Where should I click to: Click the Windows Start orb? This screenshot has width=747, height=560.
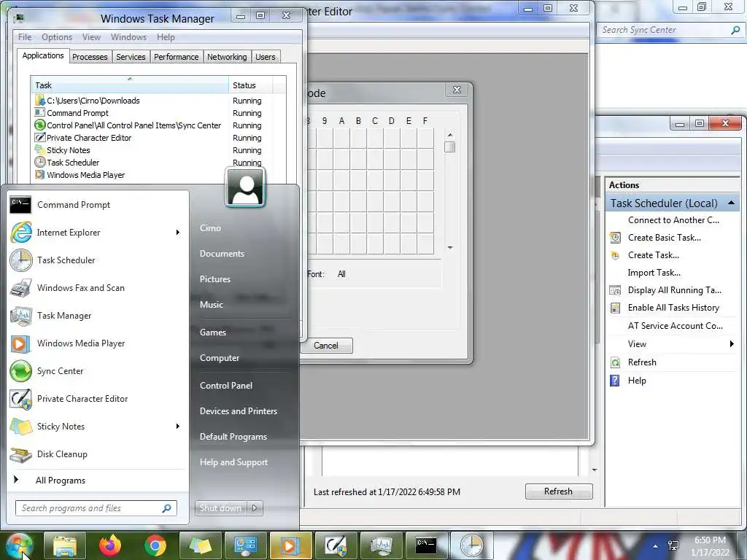(18, 545)
